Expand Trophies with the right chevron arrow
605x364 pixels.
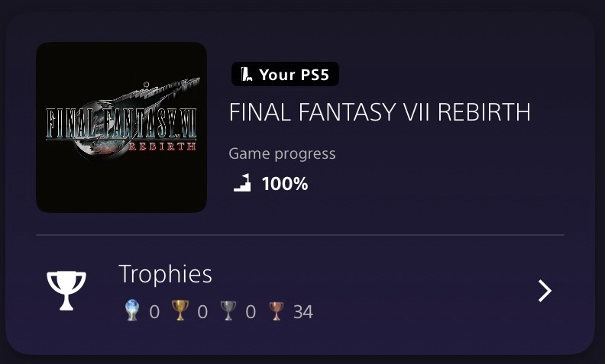coord(545,291)
